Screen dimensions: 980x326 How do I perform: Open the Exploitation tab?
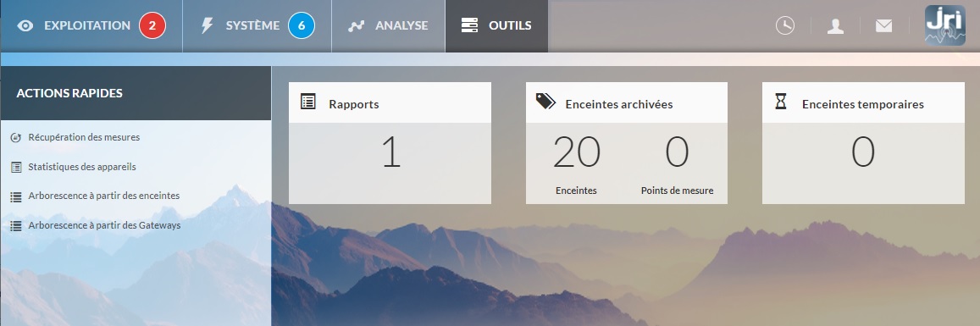pos(91,25)
